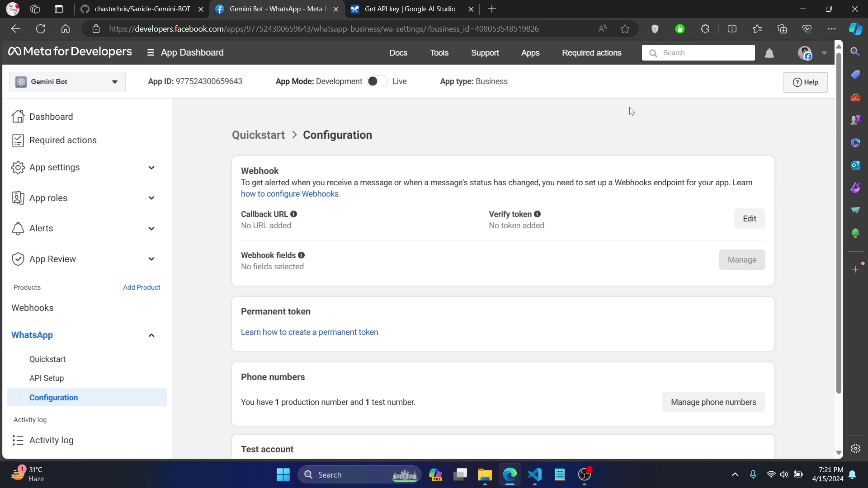
Task: Collapse the WhatsApp product section
Action: pos(151,335)
